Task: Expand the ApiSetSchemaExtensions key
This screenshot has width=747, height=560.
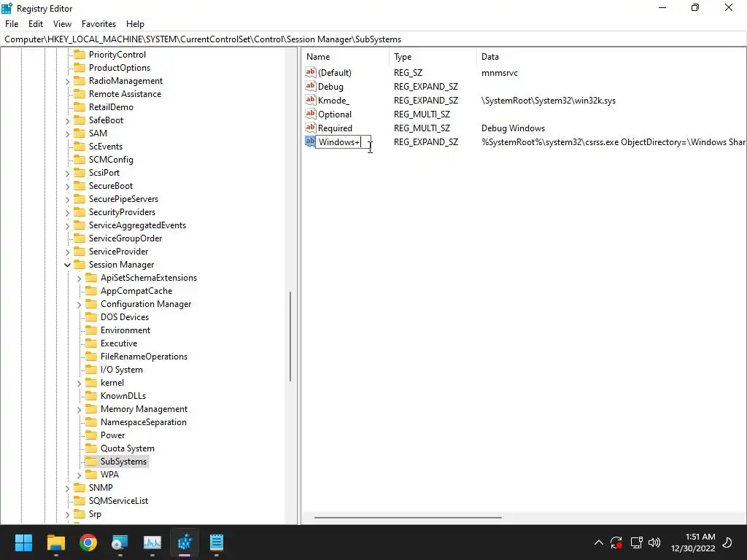Action: 79,278
